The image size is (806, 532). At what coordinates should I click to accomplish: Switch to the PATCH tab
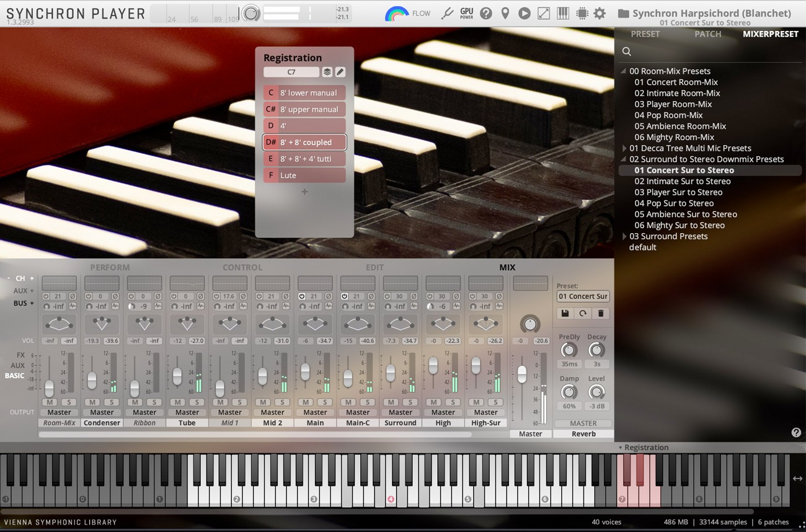point(707,34)
